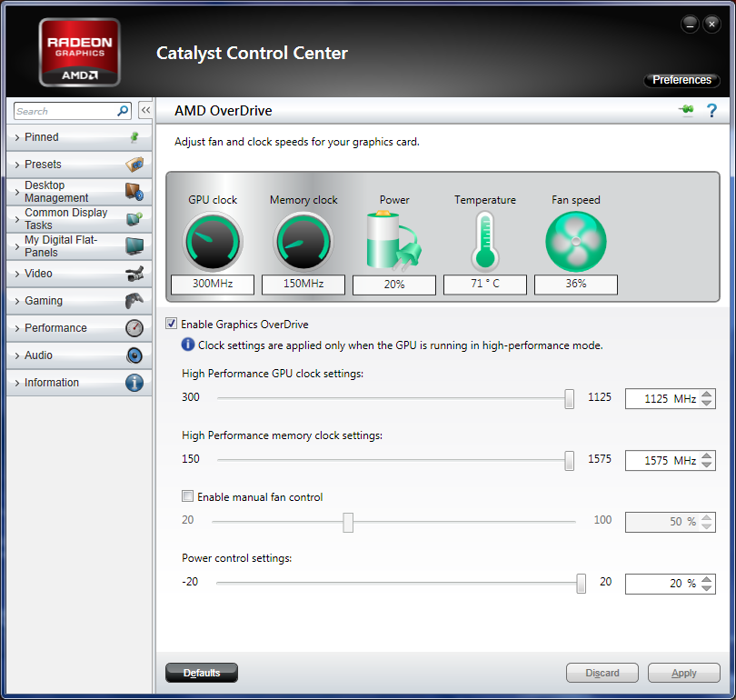Click the 71 ° C temperature readout
736x700 pixels.
click(485, 284)
